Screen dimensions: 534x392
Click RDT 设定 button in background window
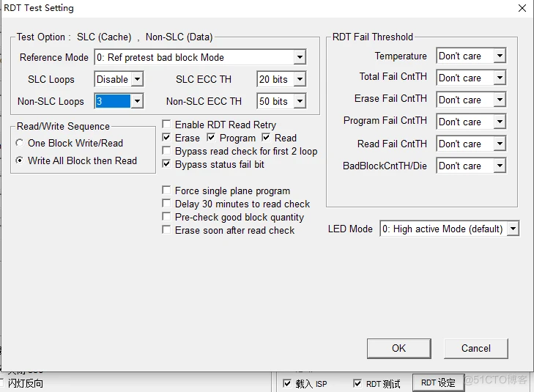coord(438,382)
